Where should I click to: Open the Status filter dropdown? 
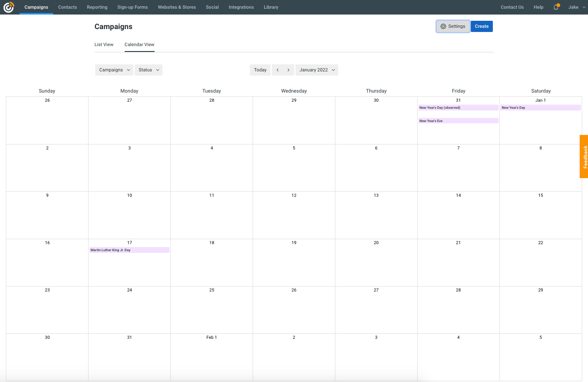149,70
